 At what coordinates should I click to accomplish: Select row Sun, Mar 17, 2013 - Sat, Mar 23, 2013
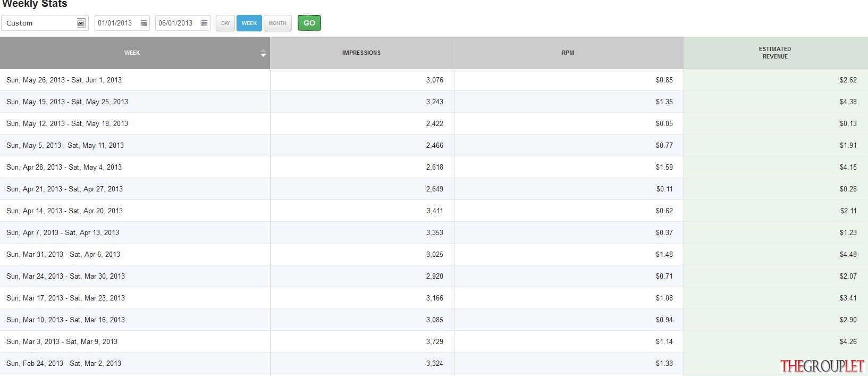coord(434,298)
